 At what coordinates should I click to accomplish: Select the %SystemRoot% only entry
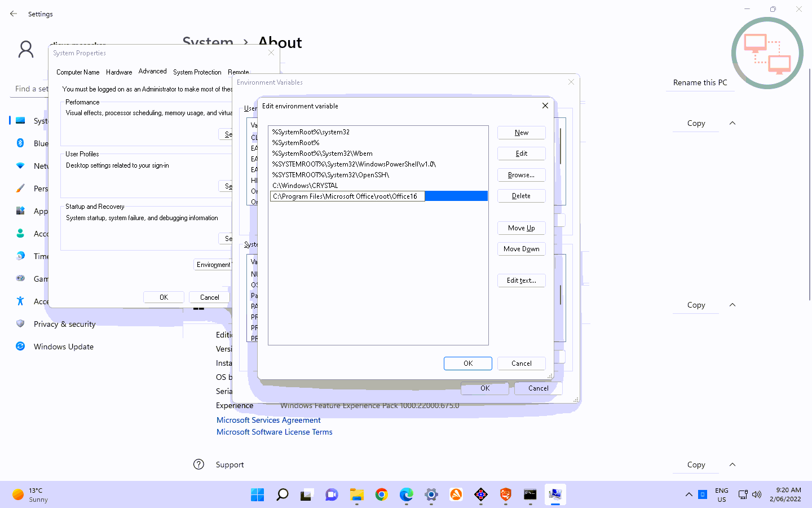tap(378, 143)
